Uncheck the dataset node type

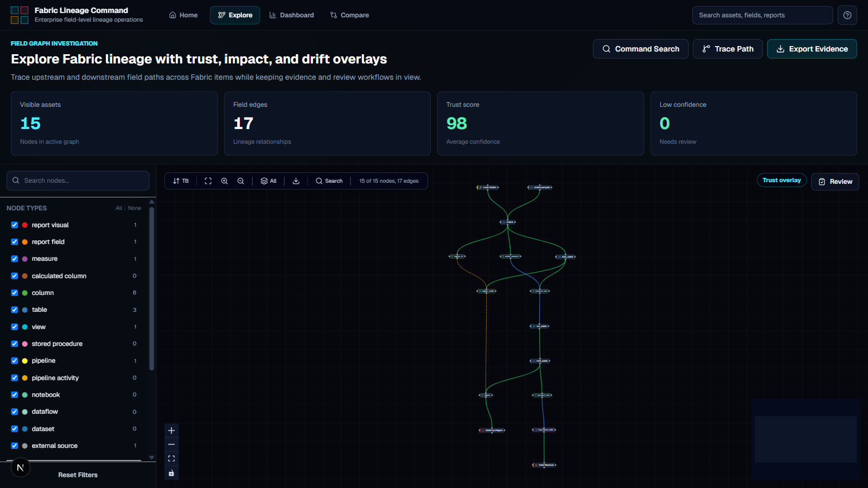[15, 429]
